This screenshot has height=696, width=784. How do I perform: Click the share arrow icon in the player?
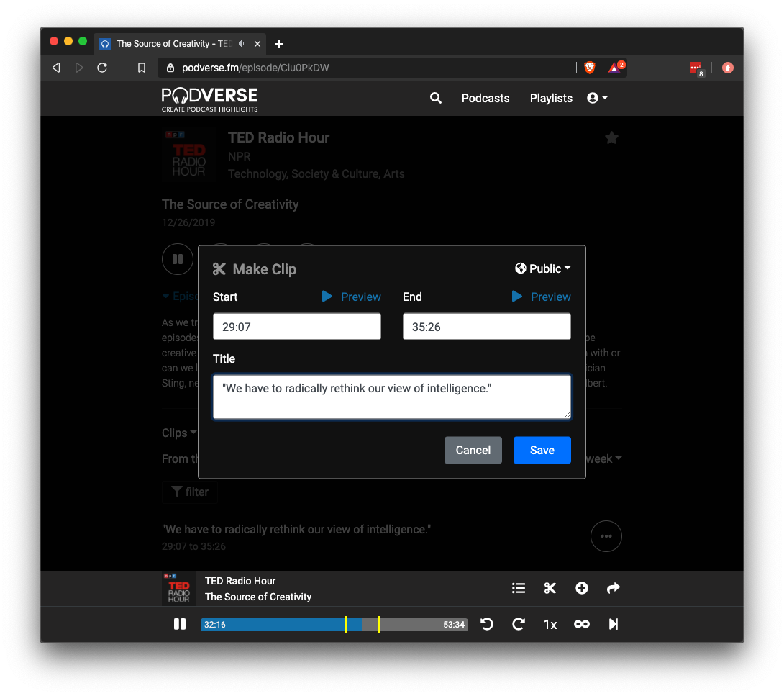click(614, 588)
